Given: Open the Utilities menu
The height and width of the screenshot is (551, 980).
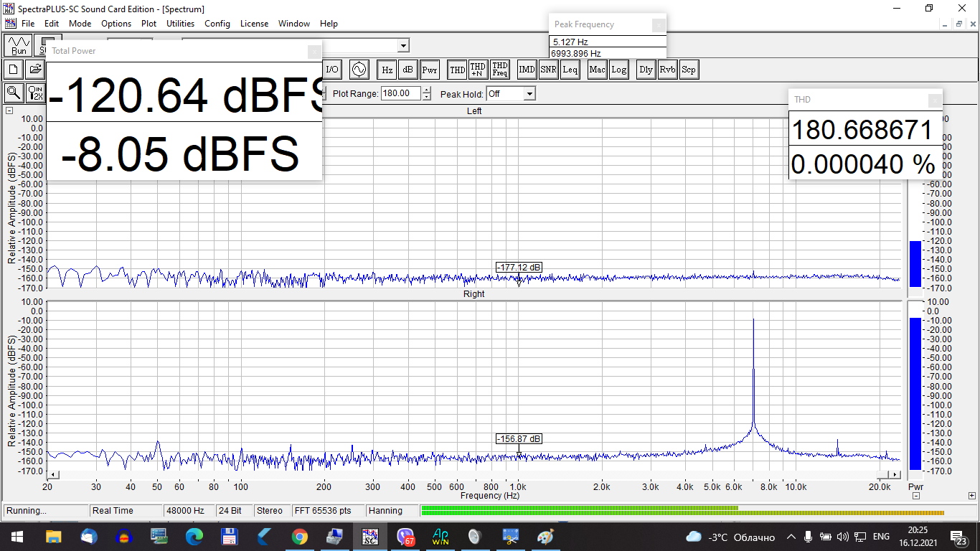Looking at the screenshot, I should tap(180, 24).
